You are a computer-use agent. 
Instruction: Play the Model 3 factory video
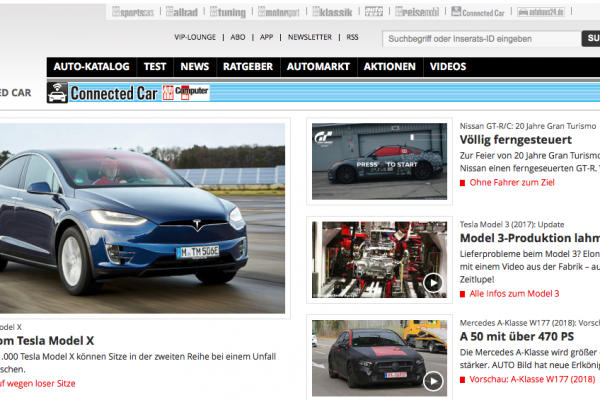point(433,283)
